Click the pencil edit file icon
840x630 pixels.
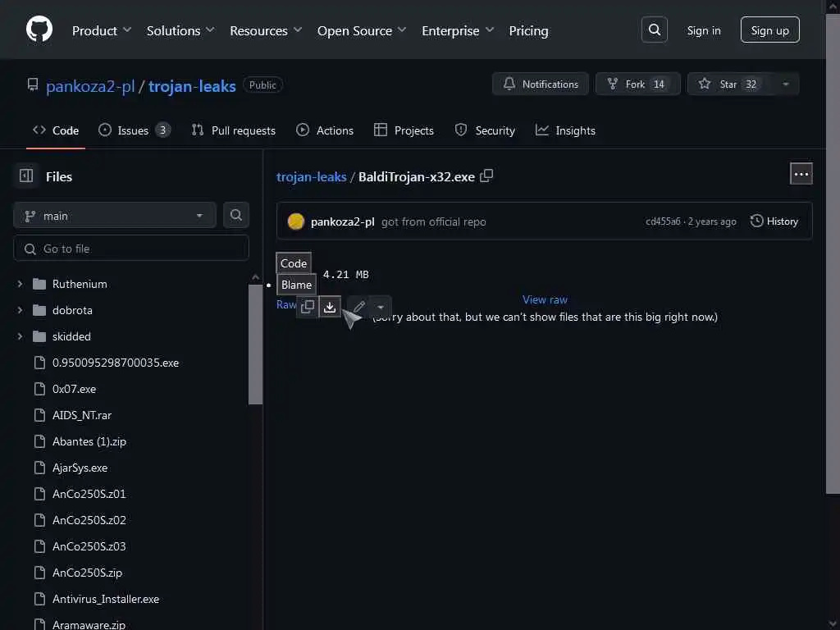point(359,307)
